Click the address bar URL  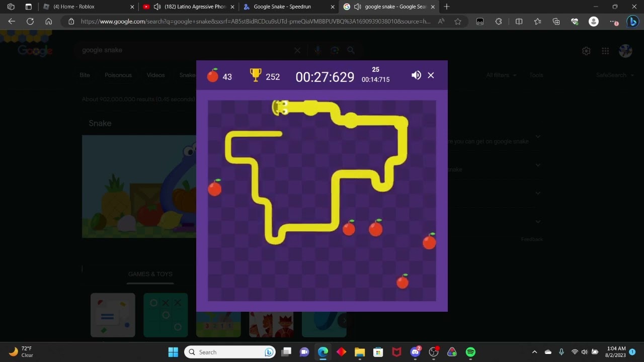(256, 22)
